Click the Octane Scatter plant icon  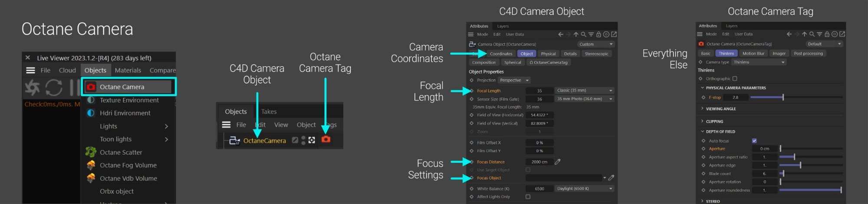click(91, 152)
